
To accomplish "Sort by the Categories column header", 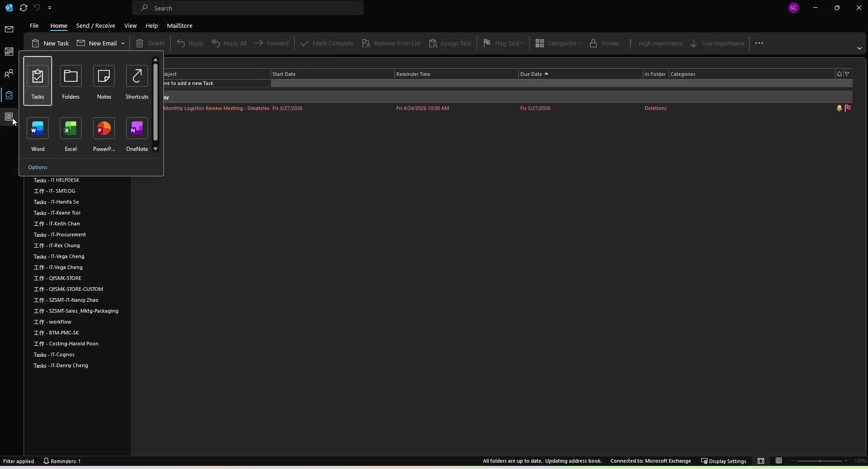I will pyautogui.click(x=752, y=74).
